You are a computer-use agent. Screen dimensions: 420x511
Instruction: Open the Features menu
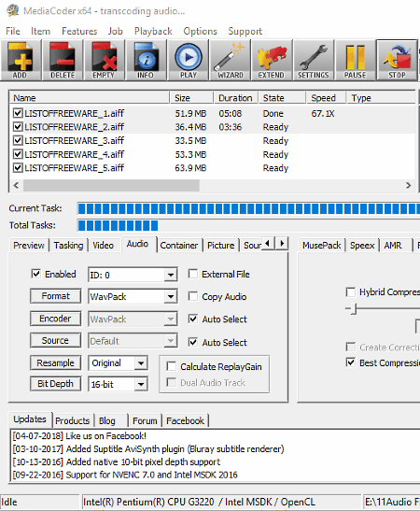click(x=79, y=31)
